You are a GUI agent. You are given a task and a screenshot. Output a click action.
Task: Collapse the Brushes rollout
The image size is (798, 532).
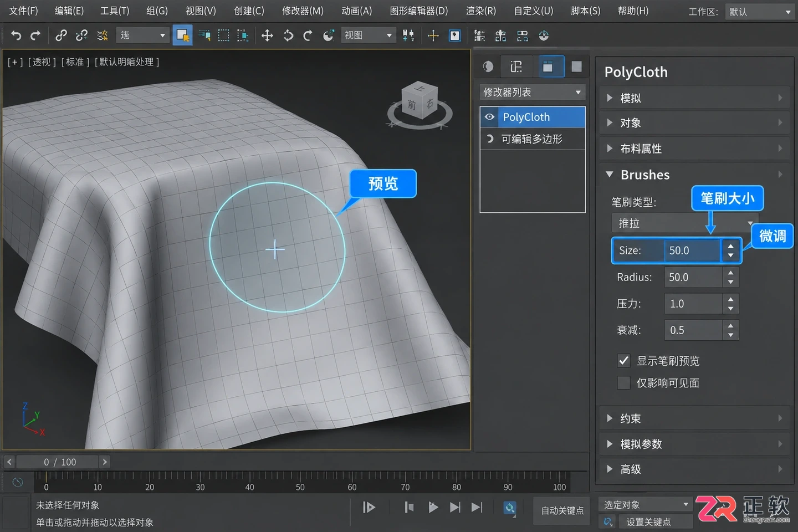pyautogui.click(x=694, y=175)
